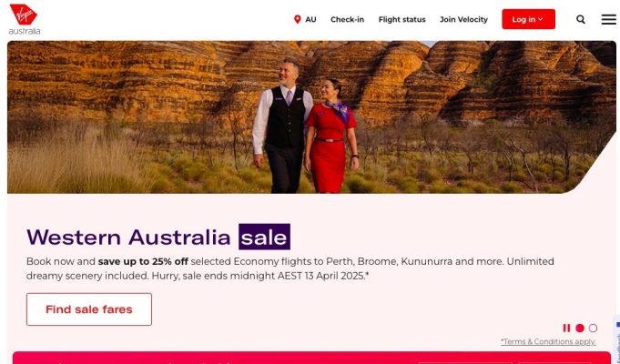This screenshot has height=364, width=620.
Task: Click the red promo banner at the bottom
Action: point(311,358)
